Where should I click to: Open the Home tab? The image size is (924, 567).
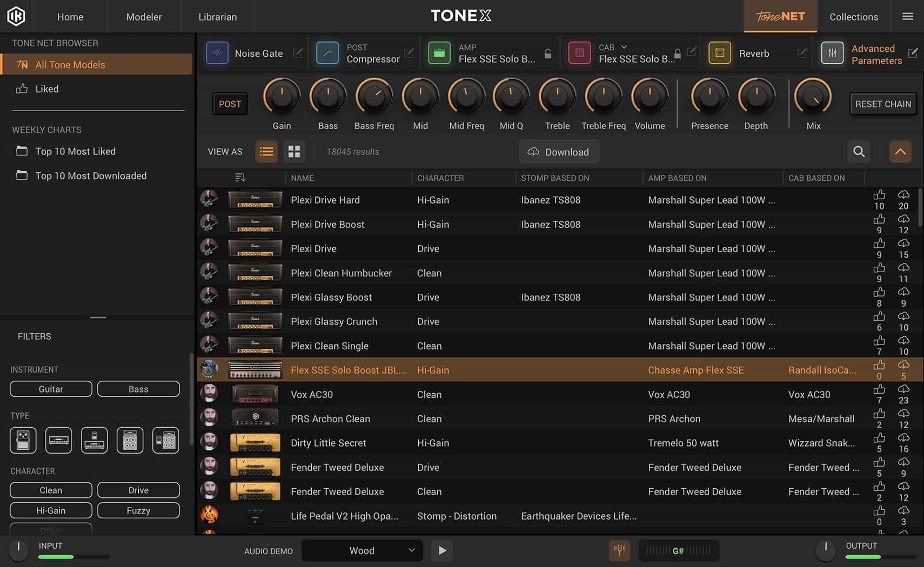(70, 17)
